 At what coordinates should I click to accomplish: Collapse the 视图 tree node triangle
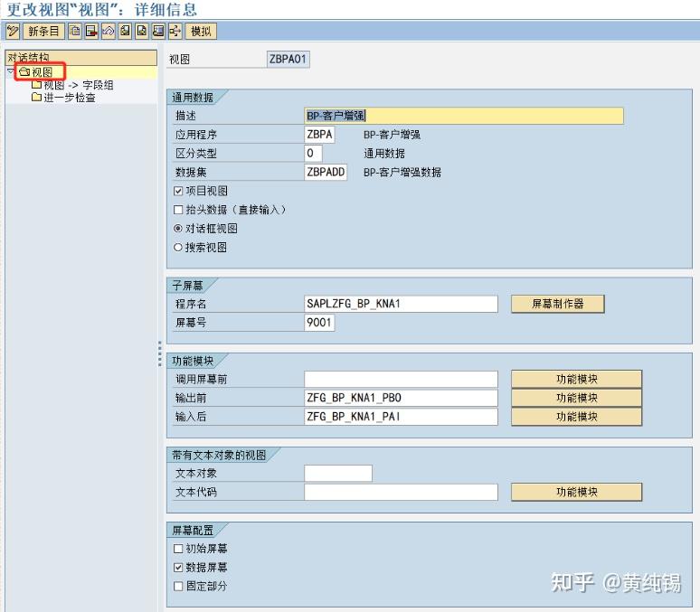11,71
